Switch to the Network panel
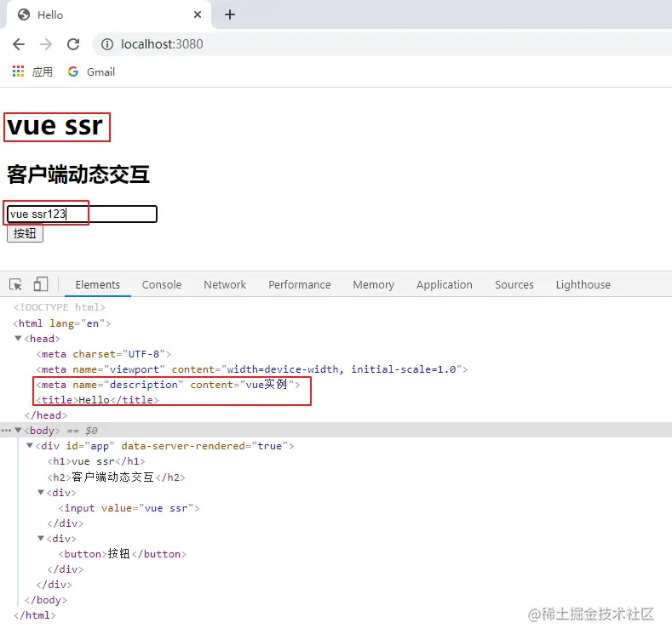672x640 pixels. (x=225, y=285)
